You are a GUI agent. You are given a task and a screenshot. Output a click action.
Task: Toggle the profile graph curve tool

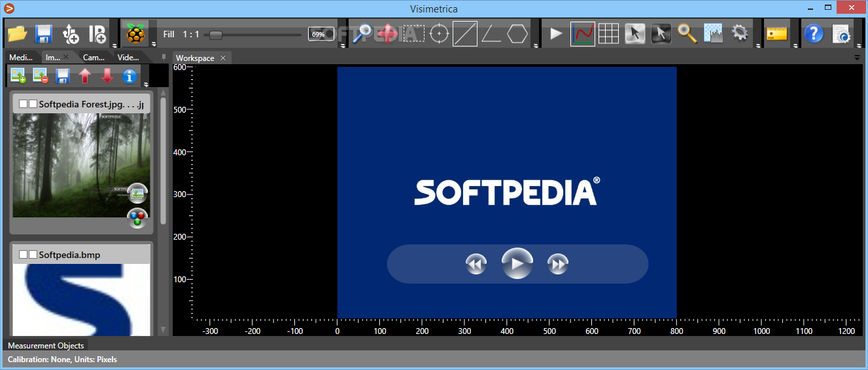coord(583,33)
